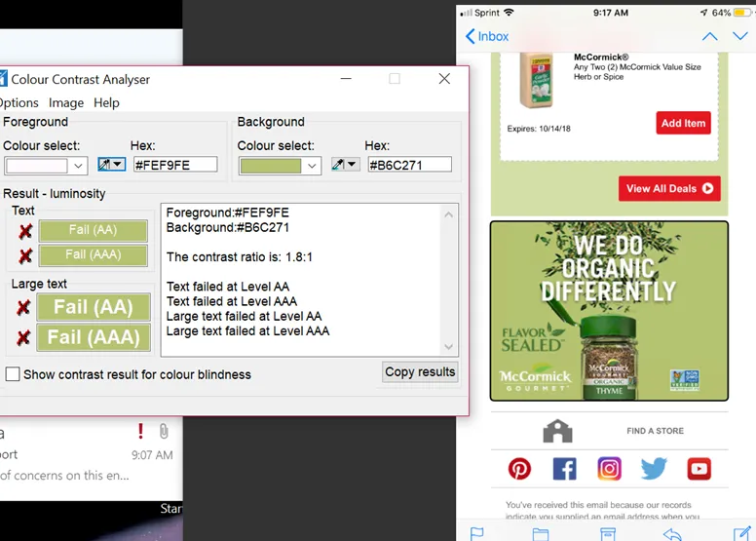Click the background green colour swatch
Screen dimensions: 756x541
[x=271, y=166]
